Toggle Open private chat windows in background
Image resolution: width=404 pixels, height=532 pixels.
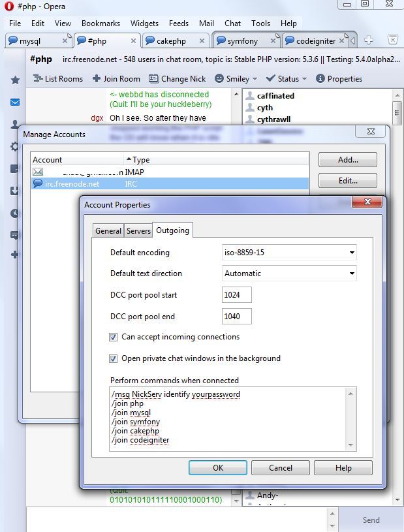tap(114, 358)
